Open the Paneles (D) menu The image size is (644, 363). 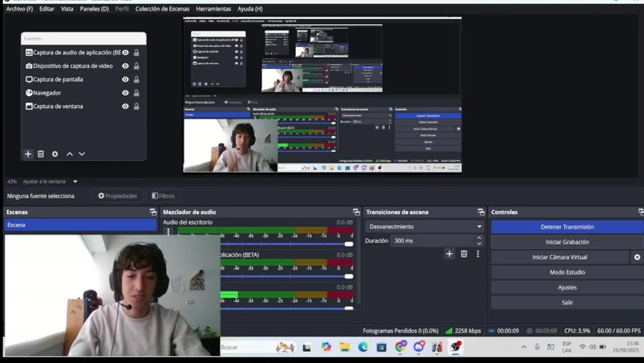[94, 9]
